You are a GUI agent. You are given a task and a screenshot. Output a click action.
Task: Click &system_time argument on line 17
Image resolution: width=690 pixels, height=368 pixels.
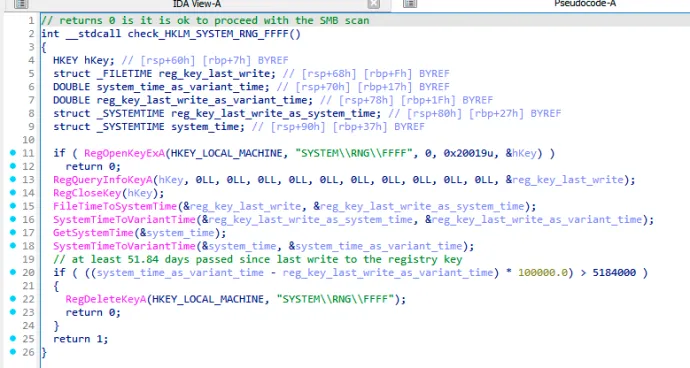(x=177, y=232)
